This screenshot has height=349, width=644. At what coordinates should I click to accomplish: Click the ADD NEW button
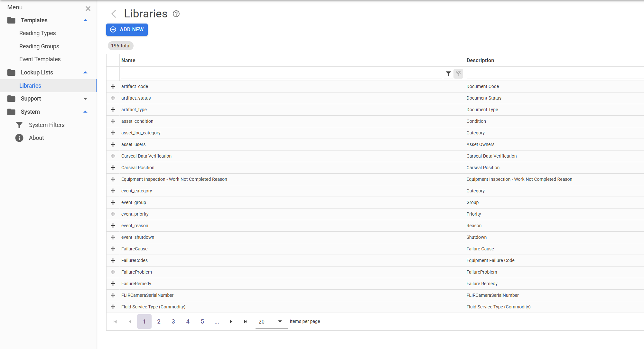[127, 30]
